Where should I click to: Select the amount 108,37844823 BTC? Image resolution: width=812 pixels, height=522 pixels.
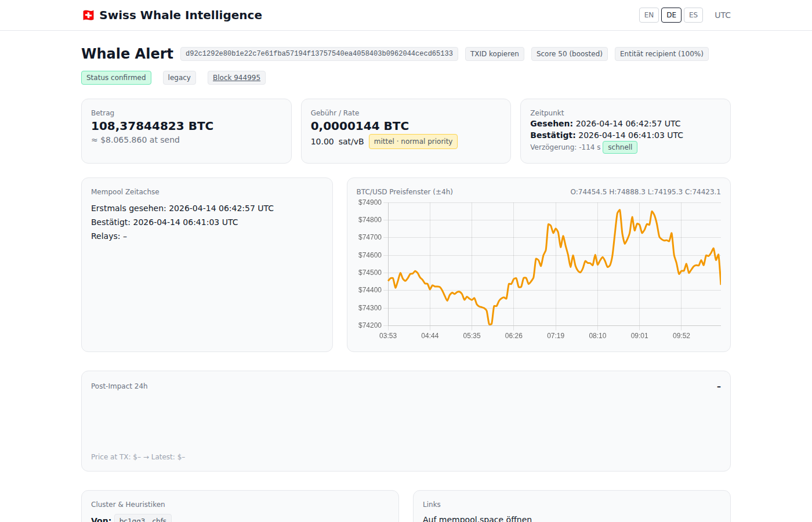[x=153, y=126]
